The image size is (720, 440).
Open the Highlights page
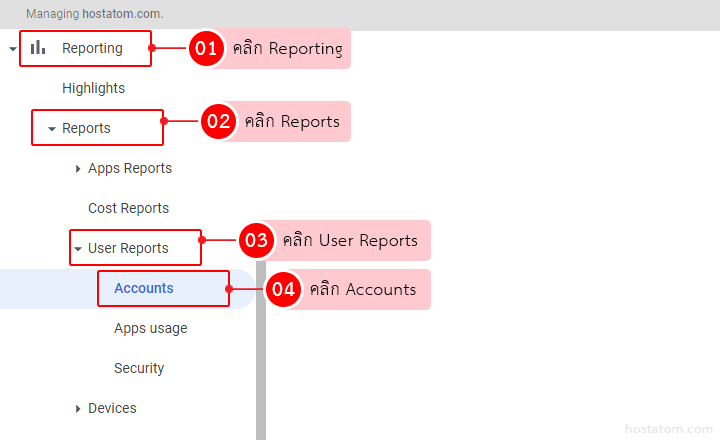pos(93,88)
